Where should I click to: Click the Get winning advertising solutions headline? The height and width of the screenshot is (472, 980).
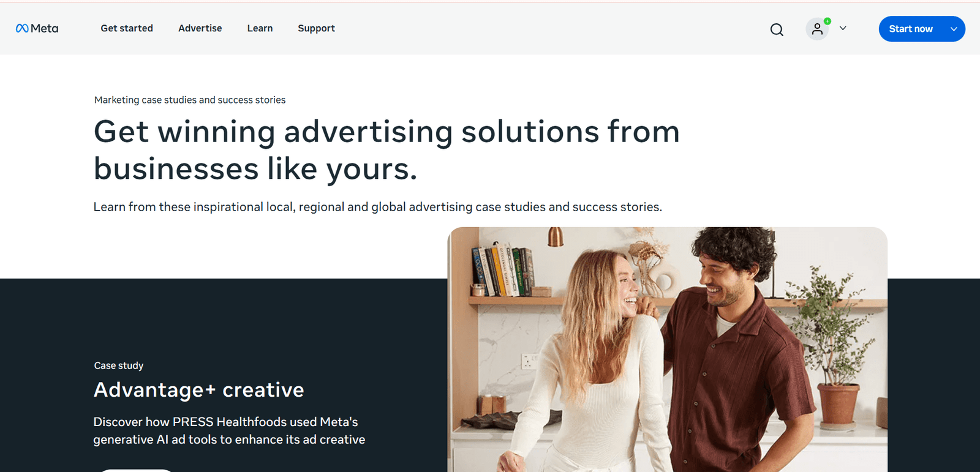386,151
